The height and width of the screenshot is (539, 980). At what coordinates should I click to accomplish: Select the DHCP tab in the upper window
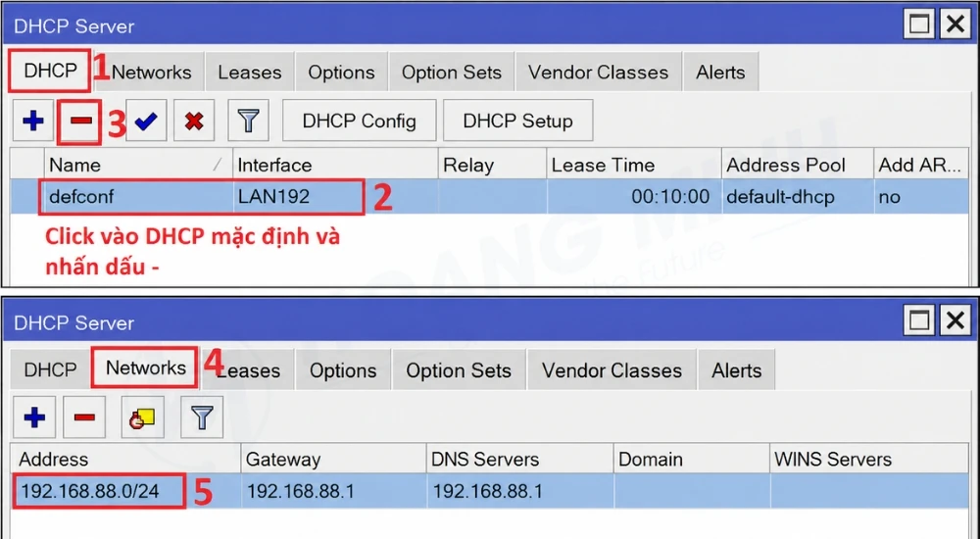pyautogui.click(x=50, y=71)
